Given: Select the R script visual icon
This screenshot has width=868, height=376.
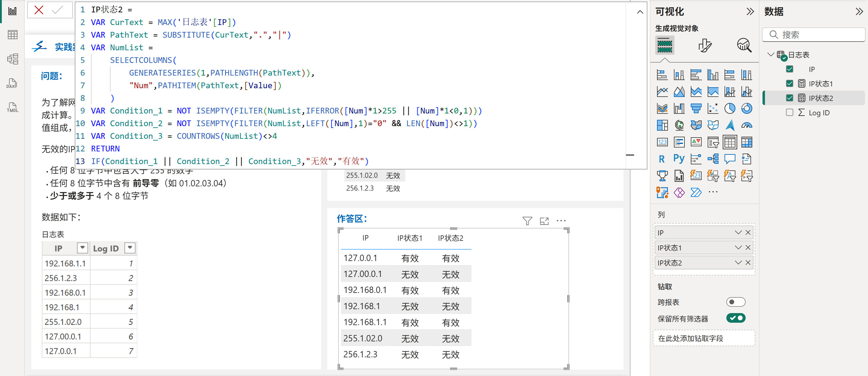Looking at the screenshot, I should click(x=662, y=159).
